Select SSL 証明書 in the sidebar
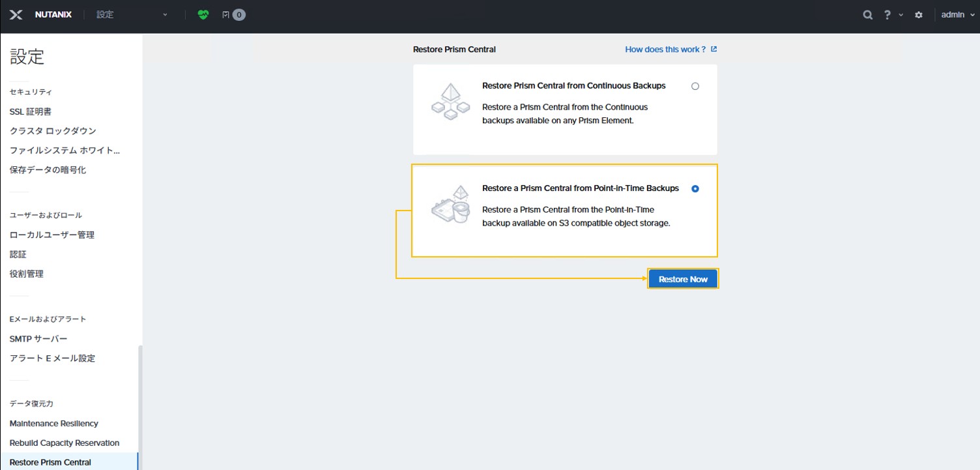Screen dimensions: 980x470 [x=31, y=111]
